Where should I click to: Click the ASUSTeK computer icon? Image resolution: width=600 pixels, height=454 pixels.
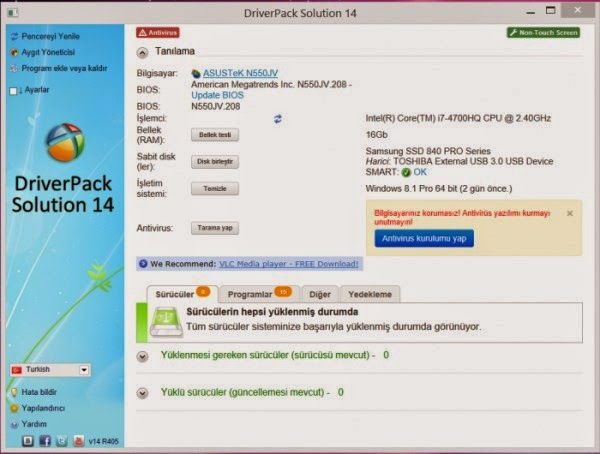point(196,73)
